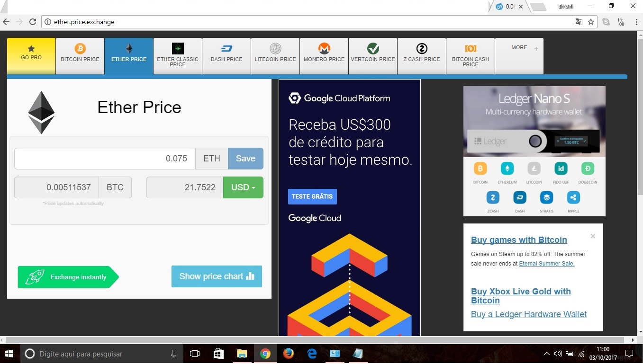This screenshot has height=364, width=643.
Task: Switch to Litecoin Price tab
Action: (275, 56)
